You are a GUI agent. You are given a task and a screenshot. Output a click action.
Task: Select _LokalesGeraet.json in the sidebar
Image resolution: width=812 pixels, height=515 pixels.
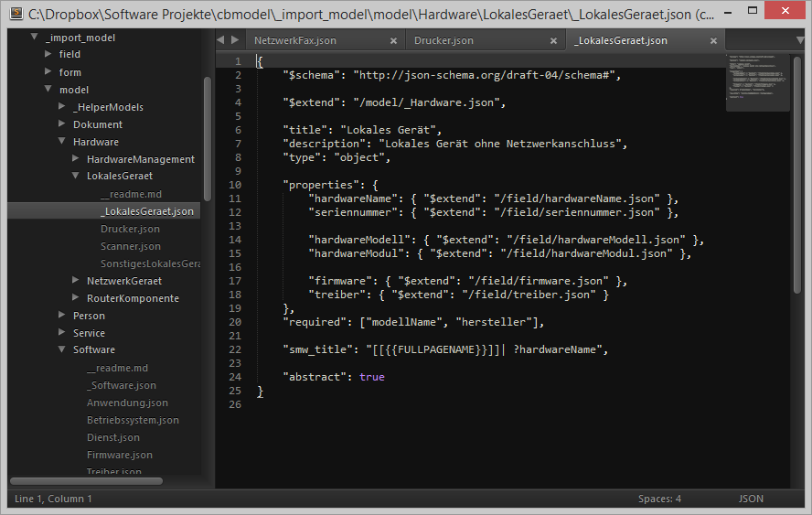click(x=147, y=211)
